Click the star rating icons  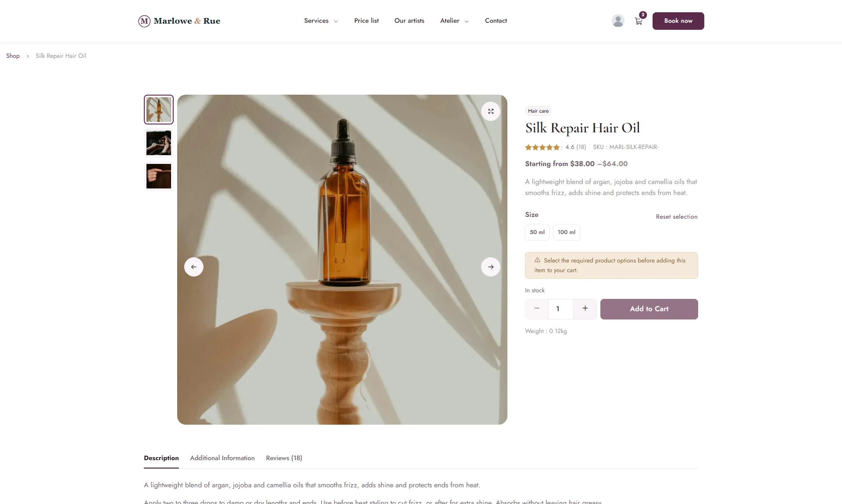pos(544,147)
